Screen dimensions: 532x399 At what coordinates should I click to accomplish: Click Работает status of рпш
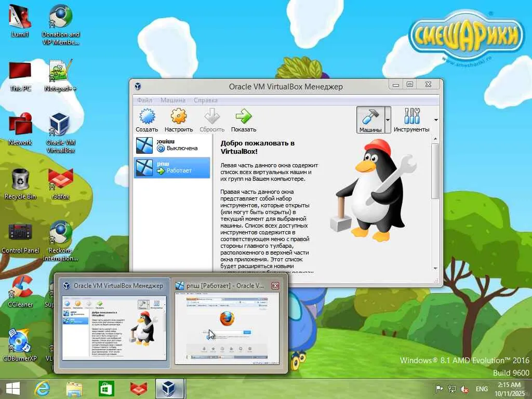(x=175, y=170)
